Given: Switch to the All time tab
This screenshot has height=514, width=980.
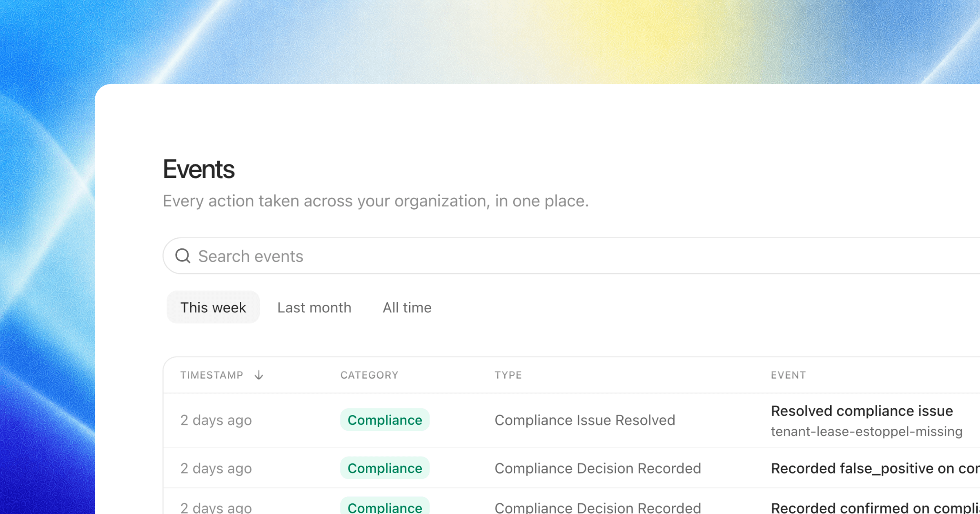Looking at the screenshot, I should point(407,307).
